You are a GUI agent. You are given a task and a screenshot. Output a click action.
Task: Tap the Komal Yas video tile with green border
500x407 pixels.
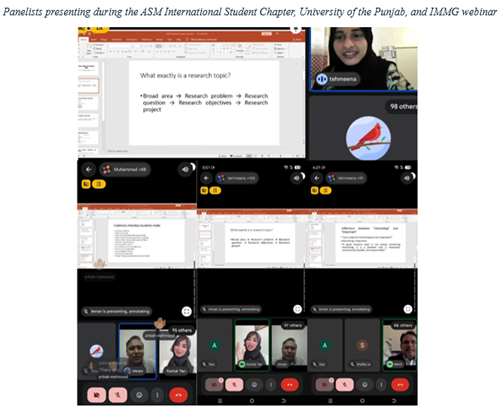252,345
